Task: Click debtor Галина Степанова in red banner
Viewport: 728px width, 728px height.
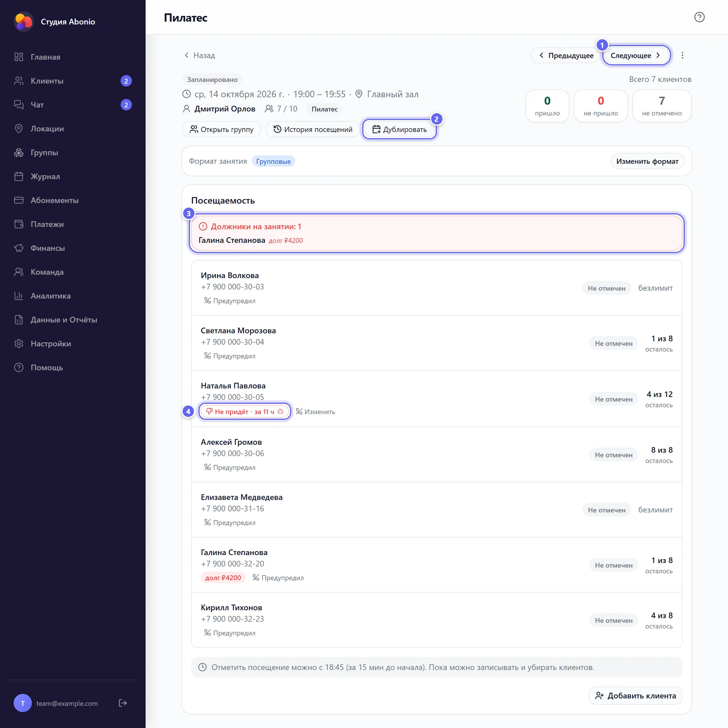Action: point(232,240)
